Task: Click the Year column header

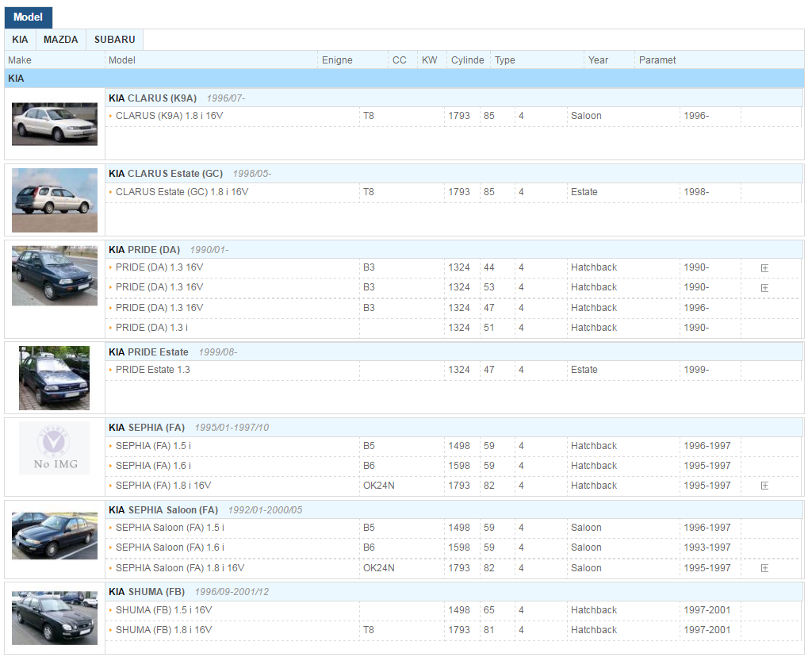Action: pyautogui.click(x=598, y=60)
